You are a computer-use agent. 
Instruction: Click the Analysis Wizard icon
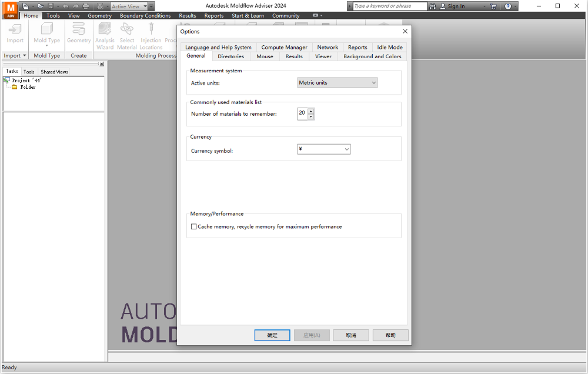pyautogui.click(x=105, y=29)
